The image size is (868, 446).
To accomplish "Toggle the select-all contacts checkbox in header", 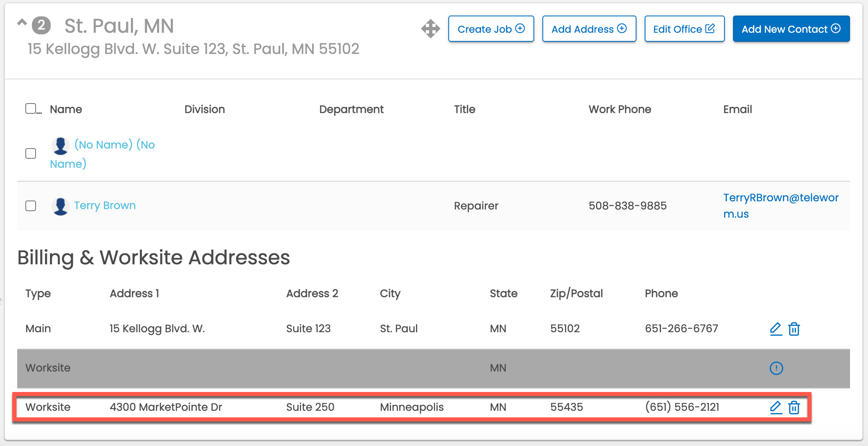I will (31, 108).
